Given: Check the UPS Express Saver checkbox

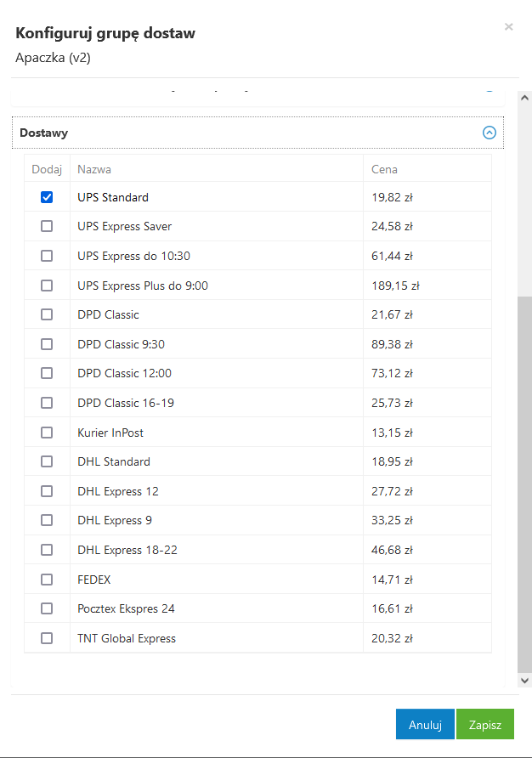Looking at the screenshot, I should 47,226.
